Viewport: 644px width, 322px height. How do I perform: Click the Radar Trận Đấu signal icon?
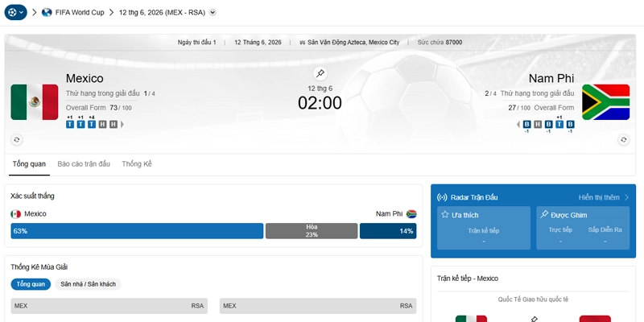click(x=442, y=197)
